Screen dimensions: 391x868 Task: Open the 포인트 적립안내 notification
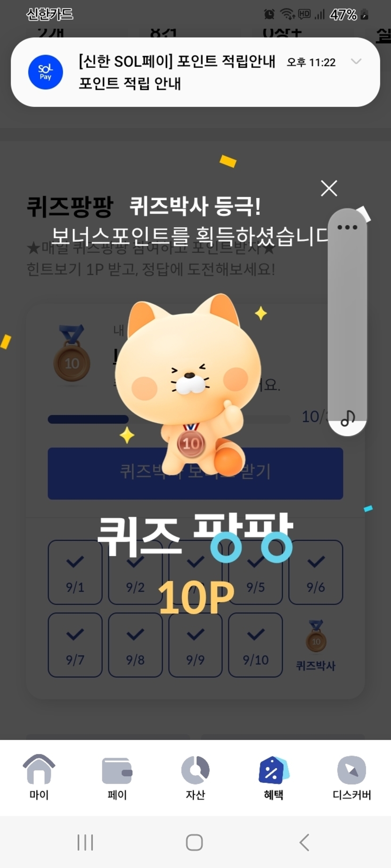pyautogui.click(x=195, y=72)
